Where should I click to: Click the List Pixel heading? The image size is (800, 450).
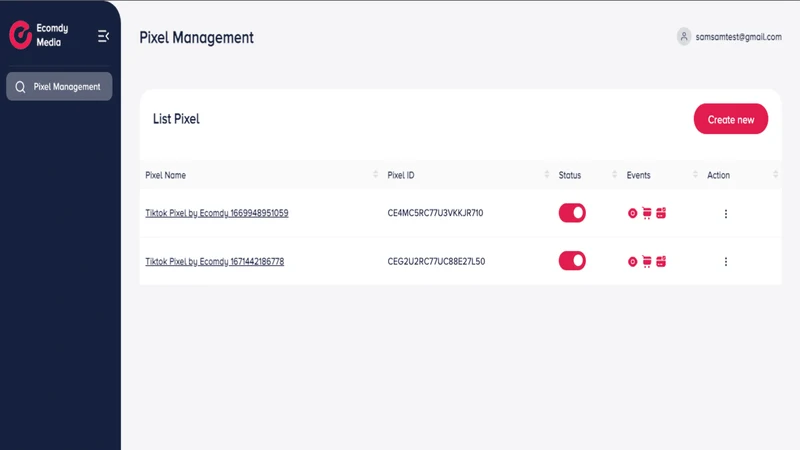click(176, 119)
